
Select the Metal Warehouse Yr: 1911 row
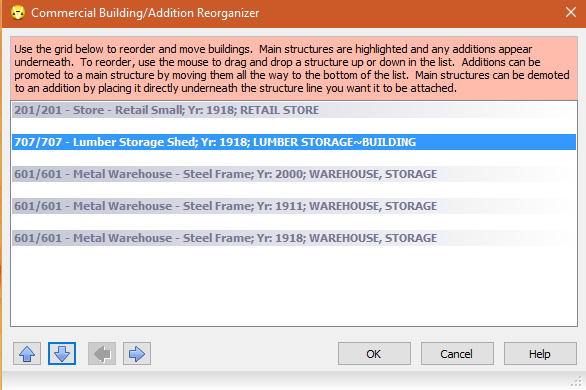[294, 206]
